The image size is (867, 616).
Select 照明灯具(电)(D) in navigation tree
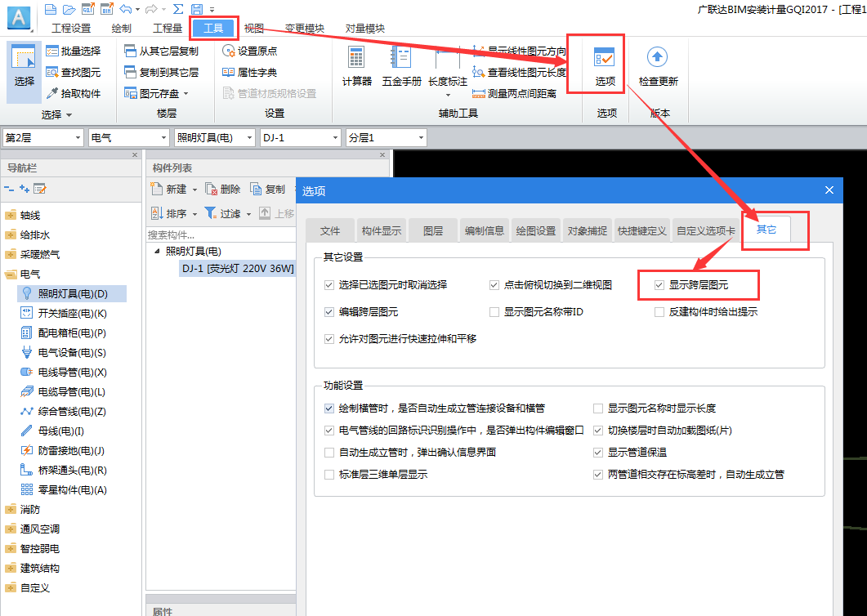point(73,293)
